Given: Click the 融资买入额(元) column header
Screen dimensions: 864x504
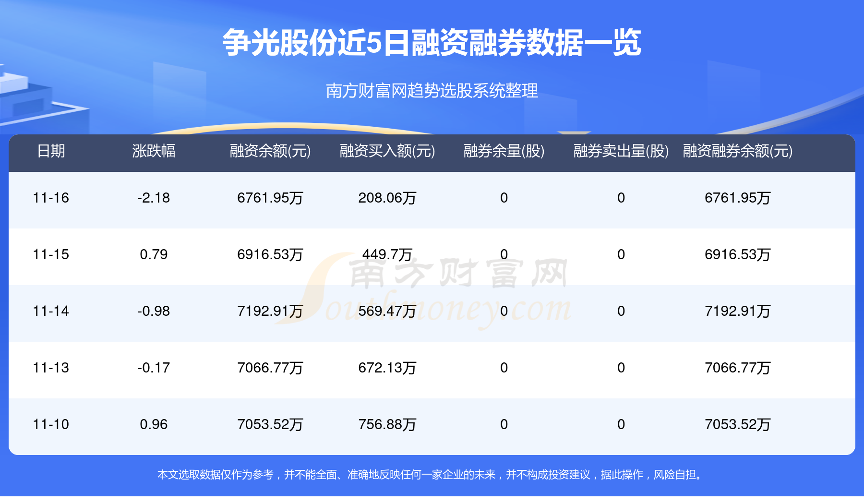Looking at the screenshot, I should 387,151.
